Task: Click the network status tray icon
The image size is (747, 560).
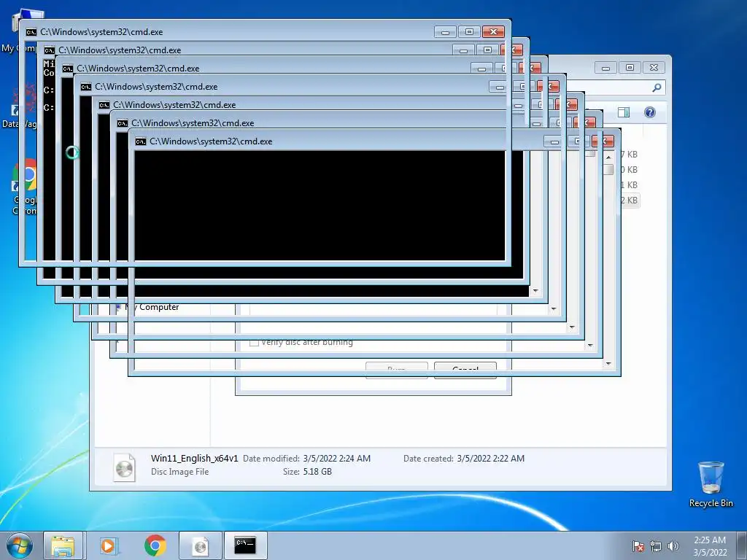Action: click(x=656, y=546)
